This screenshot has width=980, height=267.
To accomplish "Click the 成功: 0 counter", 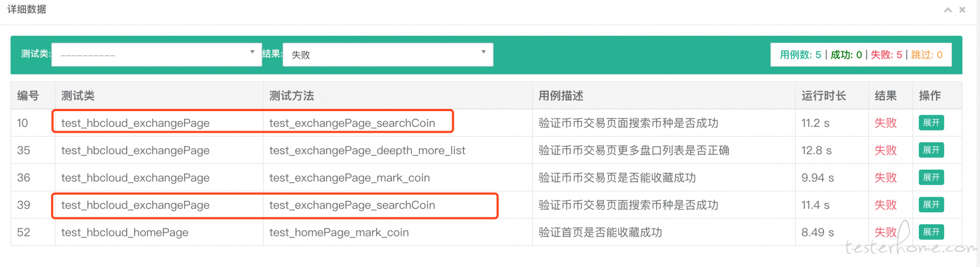I will 846,55.
